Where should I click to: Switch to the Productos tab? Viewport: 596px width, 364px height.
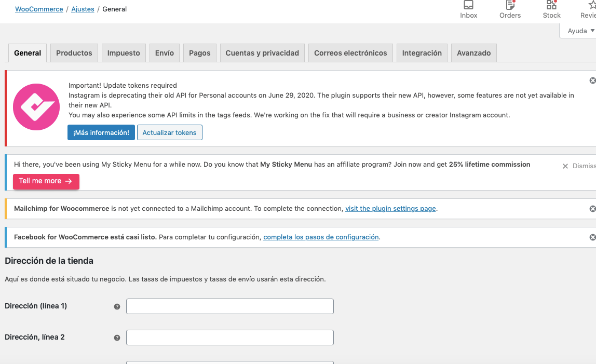click(74, 53)
